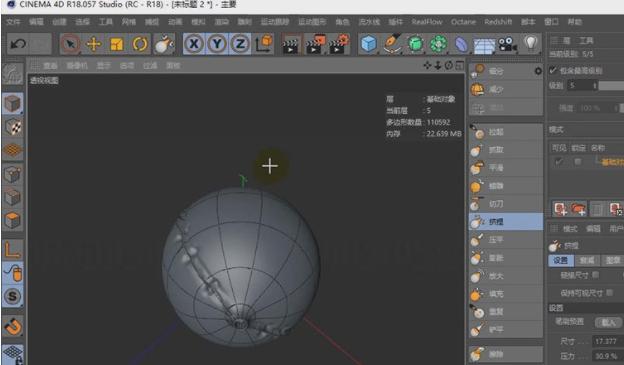Toggle the Y axis lock

tap(217, 43)
